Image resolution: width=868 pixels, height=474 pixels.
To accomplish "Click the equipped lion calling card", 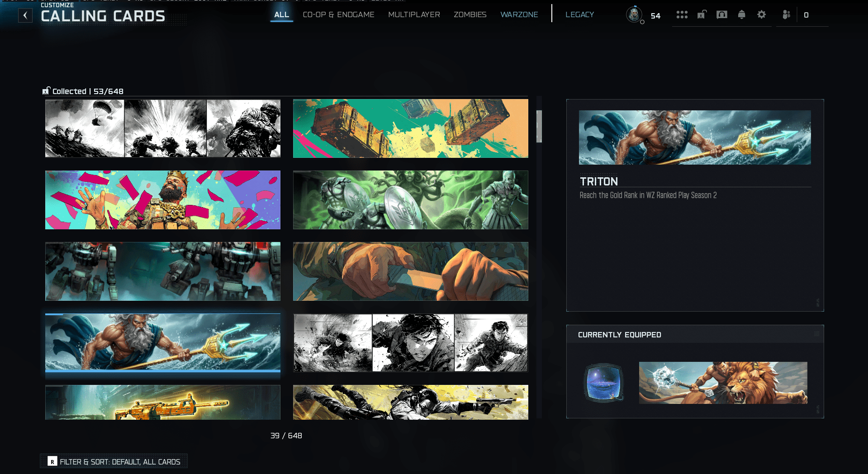I will click(x=723, y=383).
